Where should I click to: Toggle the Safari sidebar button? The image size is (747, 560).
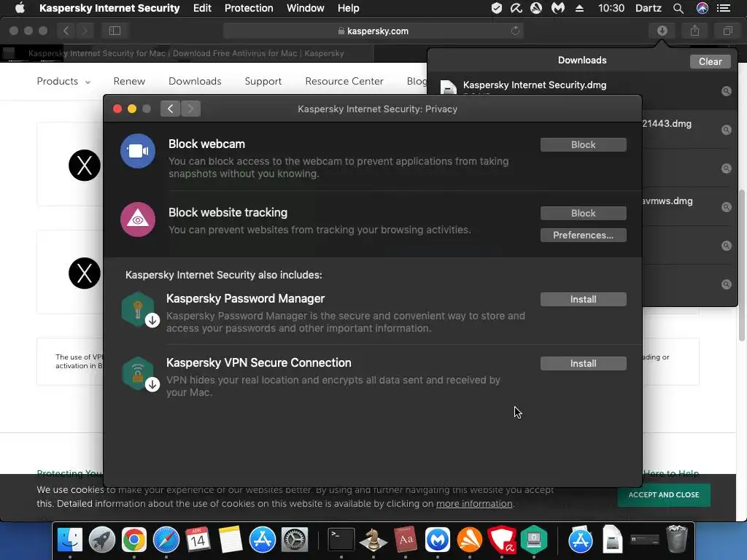pos(115,31)
